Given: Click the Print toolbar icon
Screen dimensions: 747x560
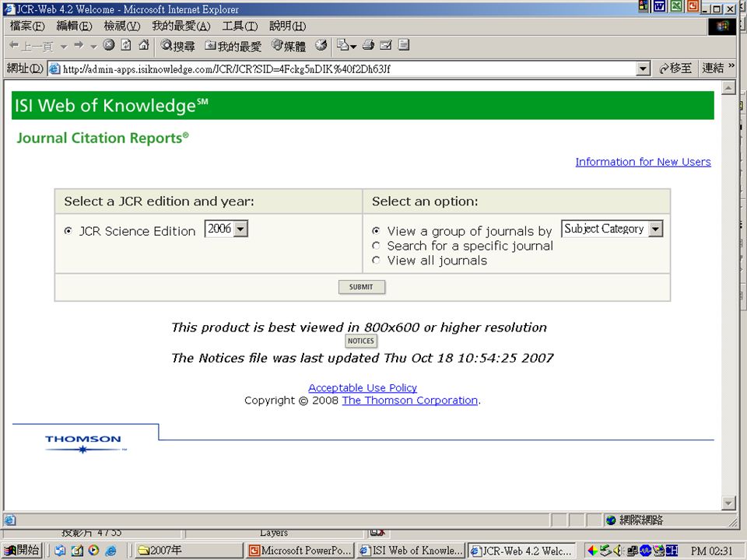Looking at the screenshot, I should 368,45.
